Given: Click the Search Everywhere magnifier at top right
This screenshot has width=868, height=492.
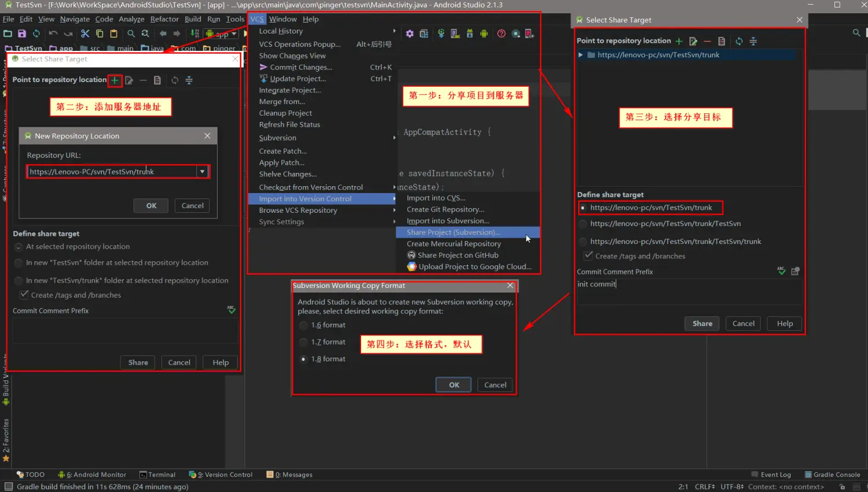Looking at the screenshot, I should tap(856, 33).
